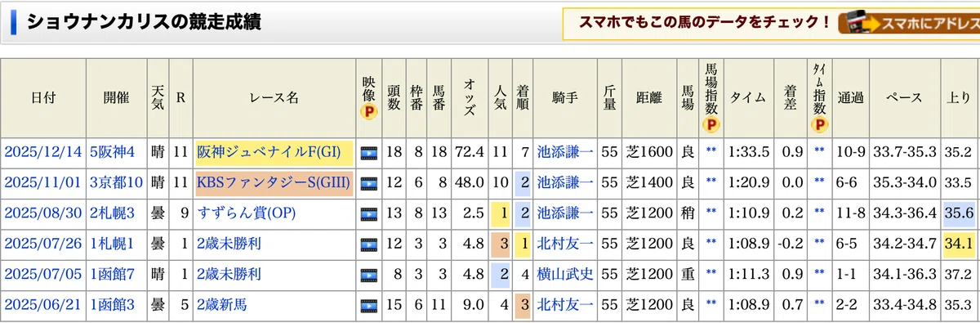Image resolution: width=980 pixels, height=323 pixels.
Task: Open date link 2025/12/14
Action: tap(44, 152)
